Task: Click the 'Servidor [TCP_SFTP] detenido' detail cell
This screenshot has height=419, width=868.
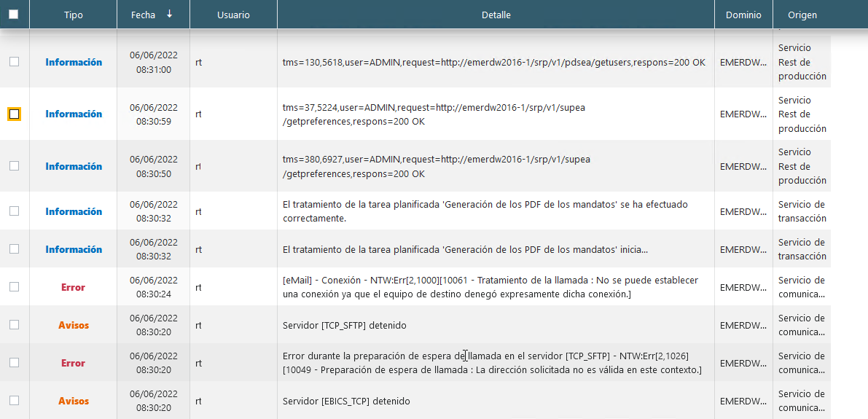Action: 344,325
